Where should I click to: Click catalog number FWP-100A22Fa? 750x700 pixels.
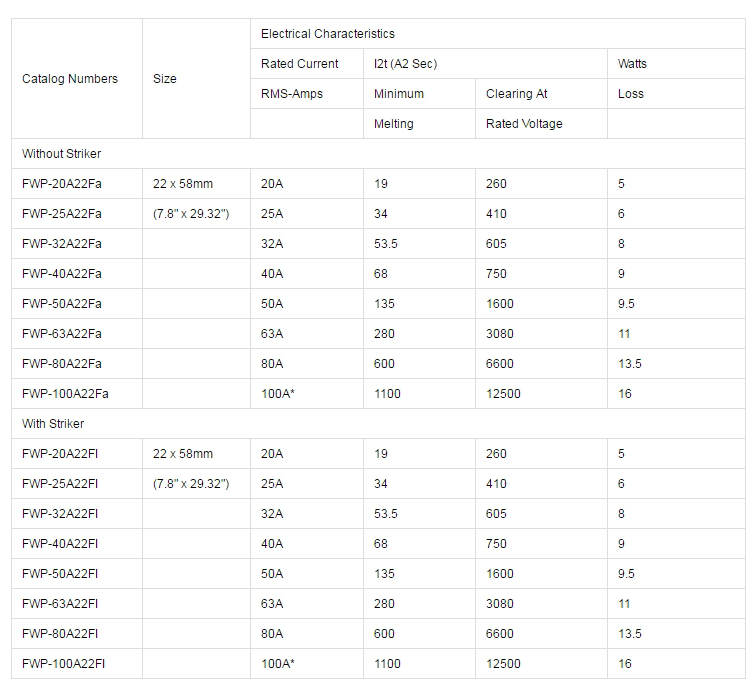65,394
